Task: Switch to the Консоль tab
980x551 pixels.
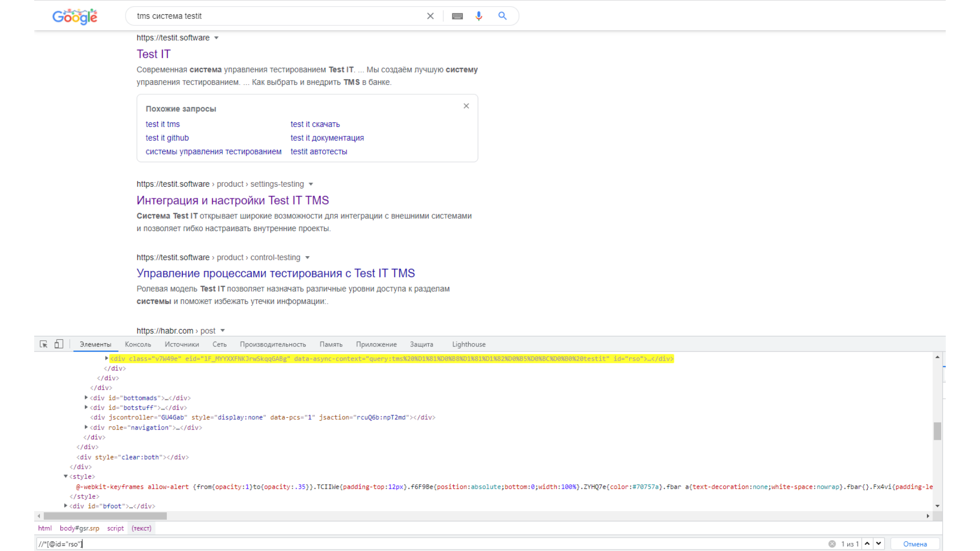Action: pos(138,344)
